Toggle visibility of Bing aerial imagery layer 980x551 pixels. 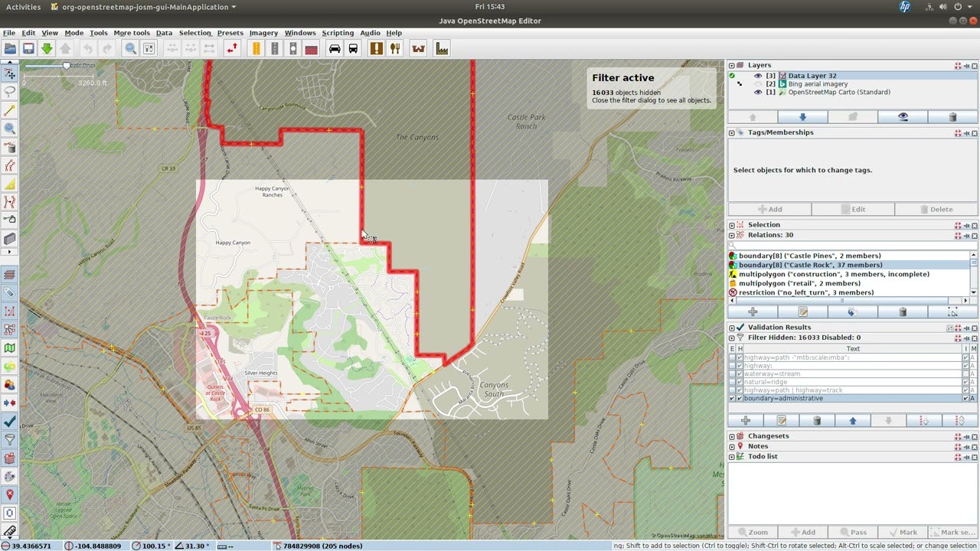point(758,84)
